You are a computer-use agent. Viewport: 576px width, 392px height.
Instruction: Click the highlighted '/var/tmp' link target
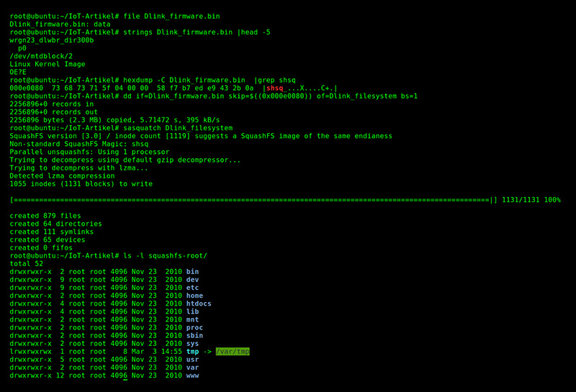(x=233, y=352)
